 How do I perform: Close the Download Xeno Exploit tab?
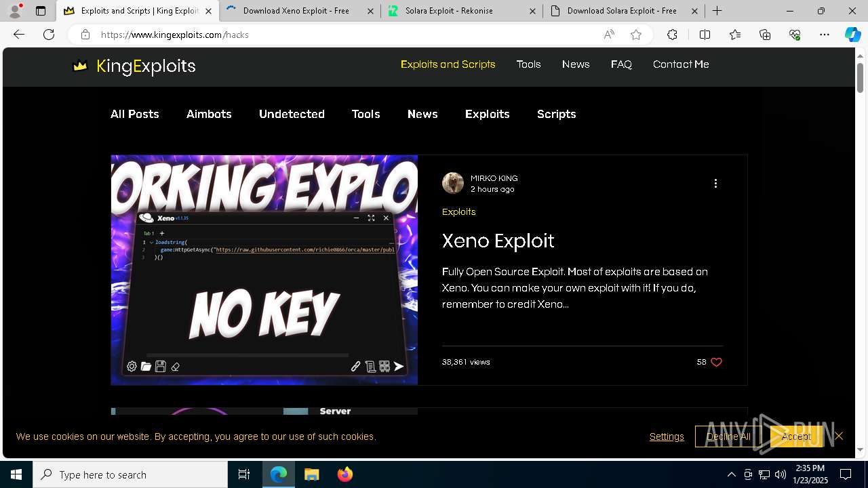(370, 11)
